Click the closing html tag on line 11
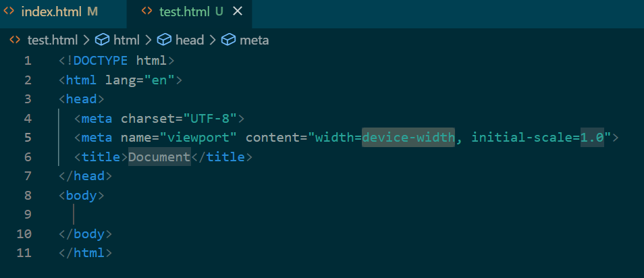This screenshot has height=278, width=644. (x=84, y=254)
